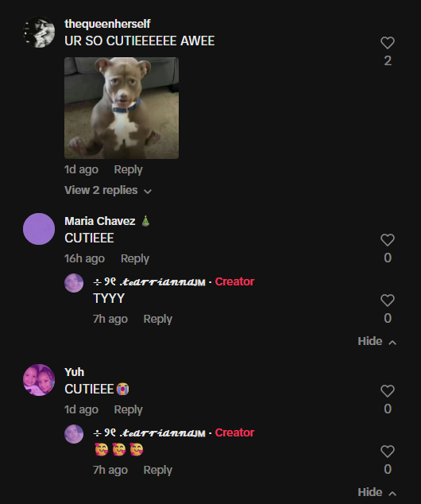Open thequeenherself's profile avatar
This screenshot has height=504, width=421.
point(39,32)
